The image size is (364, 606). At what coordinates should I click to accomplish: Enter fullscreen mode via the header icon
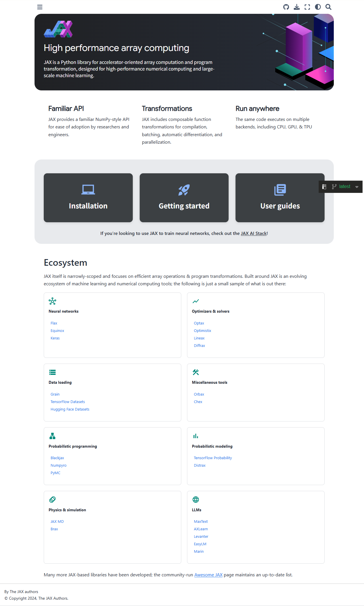click(307, 7)
